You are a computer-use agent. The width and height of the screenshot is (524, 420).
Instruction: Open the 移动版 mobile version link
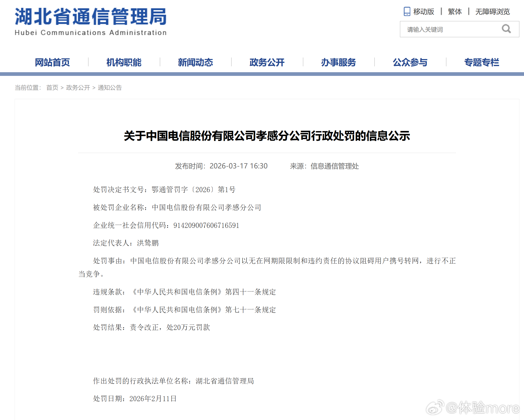(423, 12)
